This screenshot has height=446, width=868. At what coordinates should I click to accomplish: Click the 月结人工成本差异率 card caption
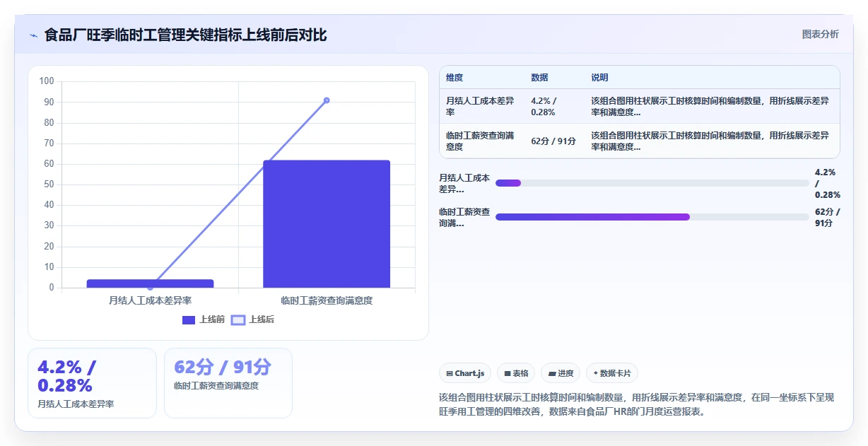76,404
